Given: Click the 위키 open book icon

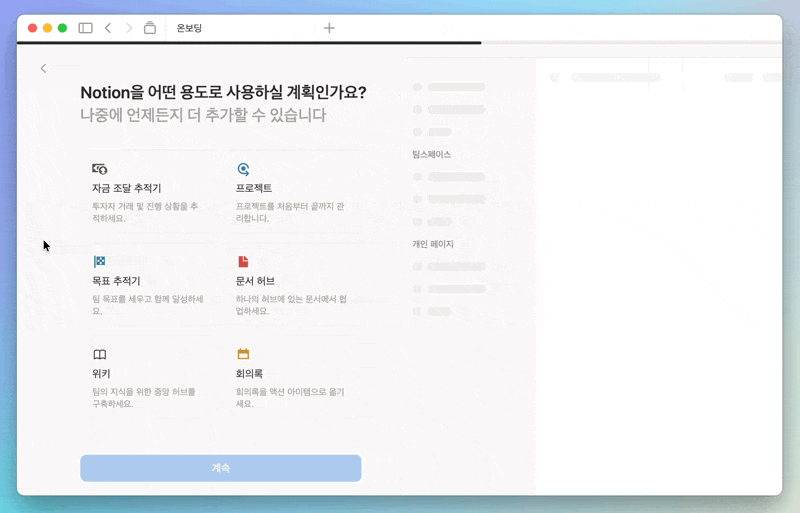Looking at the screenshot, I should [99, 354].
